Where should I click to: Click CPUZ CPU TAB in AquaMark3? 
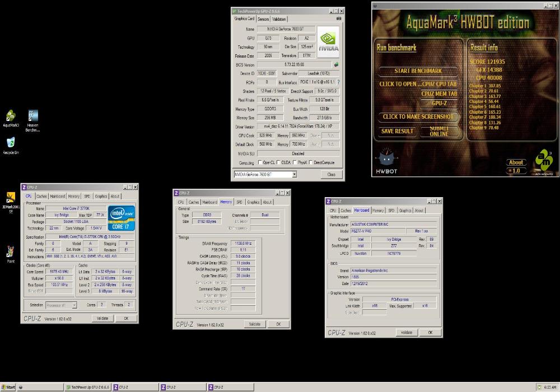click(439, 84)
